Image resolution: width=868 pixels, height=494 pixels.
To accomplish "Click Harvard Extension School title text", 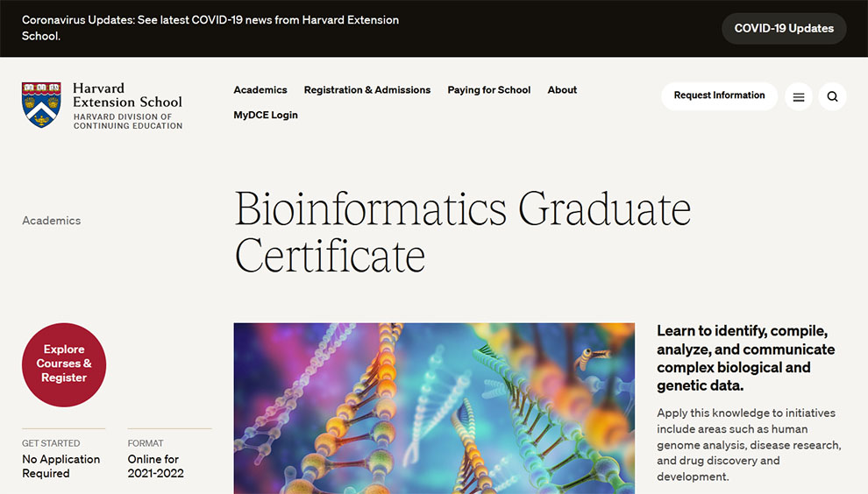I will 127,95.
